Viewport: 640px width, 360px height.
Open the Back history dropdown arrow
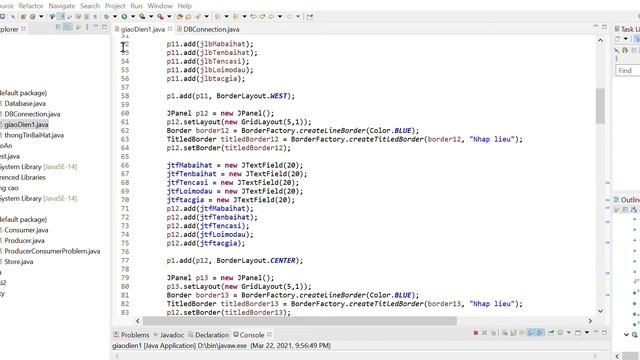[x=280, y=17]
